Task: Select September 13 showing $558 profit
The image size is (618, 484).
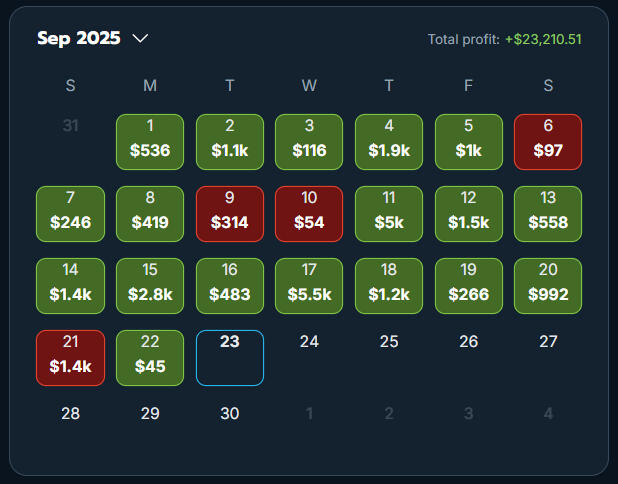Action: (548, 213)
